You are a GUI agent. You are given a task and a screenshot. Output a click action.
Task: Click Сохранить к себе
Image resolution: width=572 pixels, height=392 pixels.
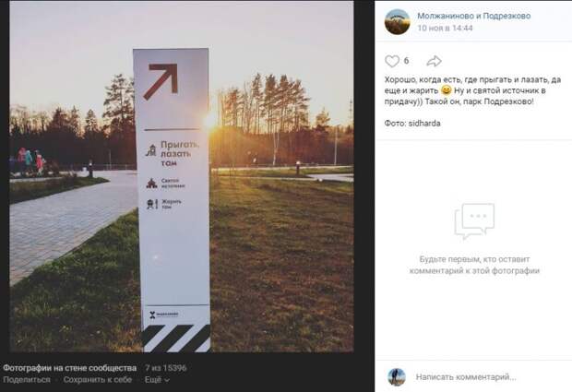[x=98, y=380]
